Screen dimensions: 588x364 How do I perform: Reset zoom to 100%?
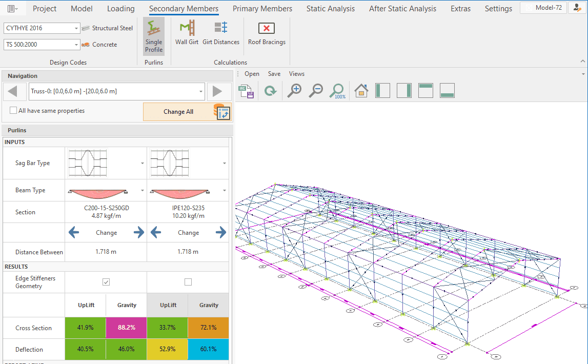point(337,91)
